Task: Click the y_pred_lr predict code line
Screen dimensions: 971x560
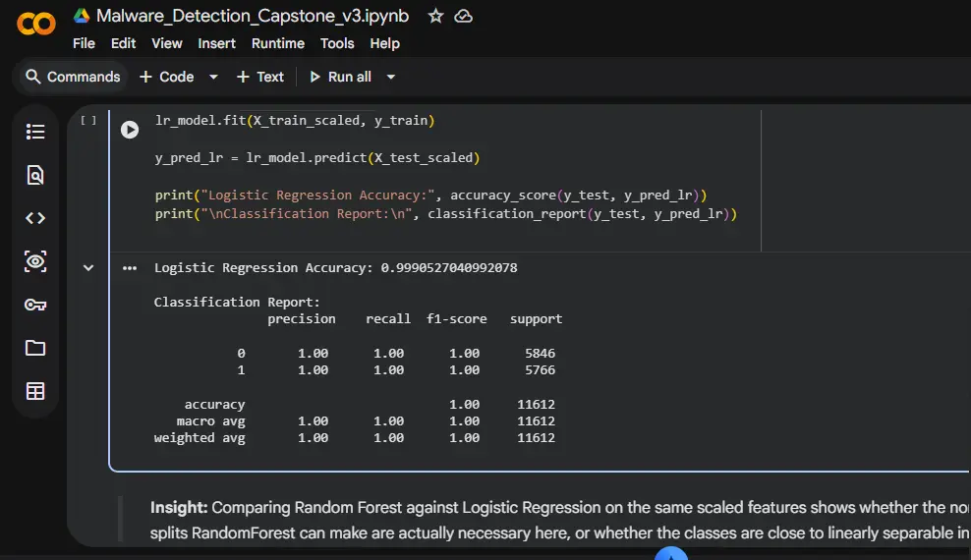Action: 317,158
